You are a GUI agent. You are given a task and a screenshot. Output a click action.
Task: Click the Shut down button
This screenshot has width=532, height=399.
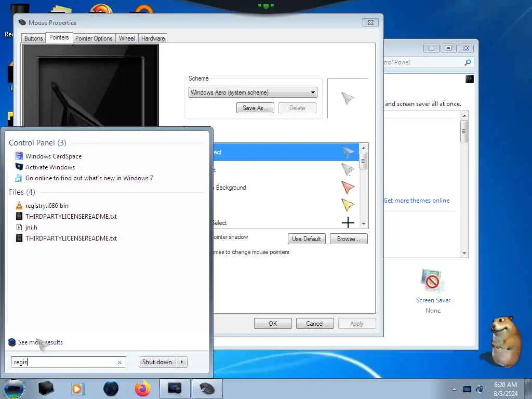(x=157, y=362)
